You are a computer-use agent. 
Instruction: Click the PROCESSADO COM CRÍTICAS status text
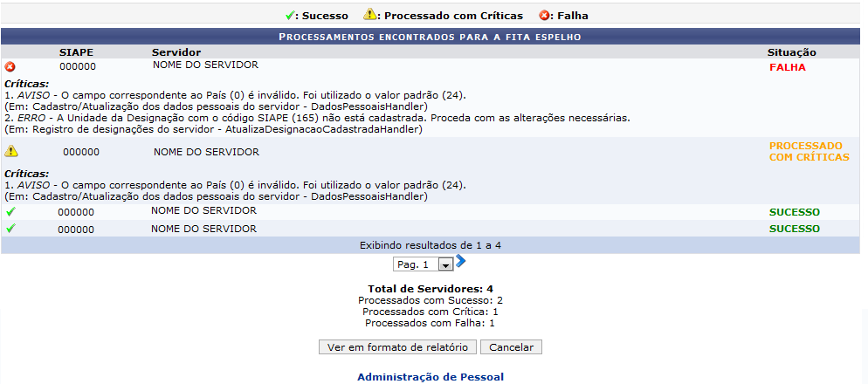(809, 152)
